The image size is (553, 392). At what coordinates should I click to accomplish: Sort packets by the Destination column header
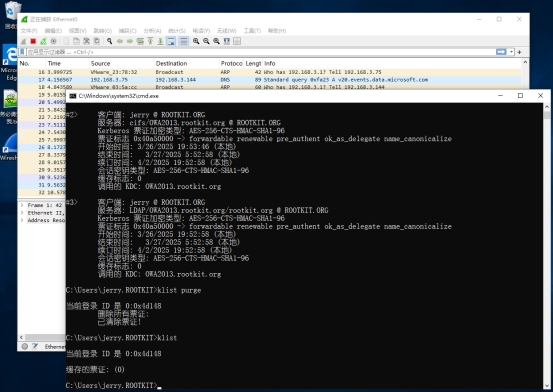pos(187,64)
